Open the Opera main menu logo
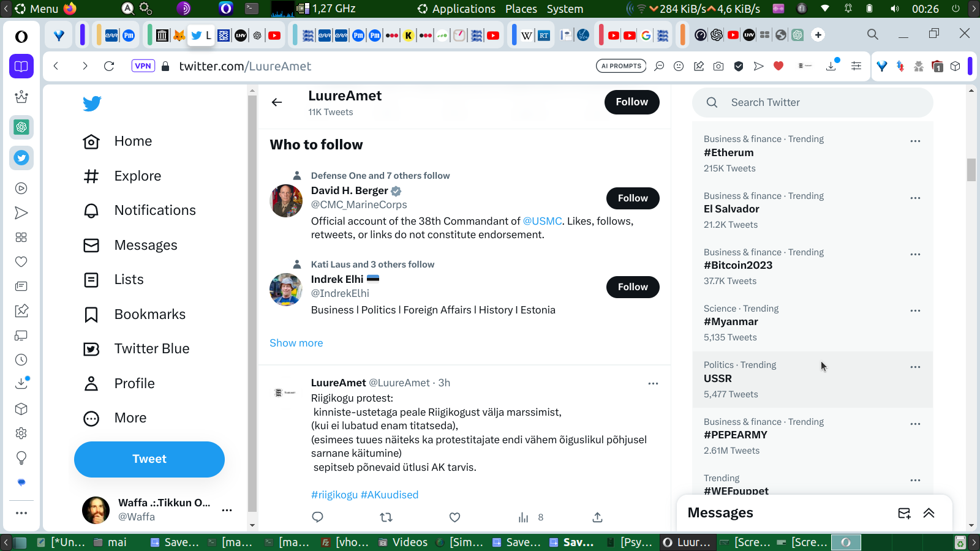 21,37
